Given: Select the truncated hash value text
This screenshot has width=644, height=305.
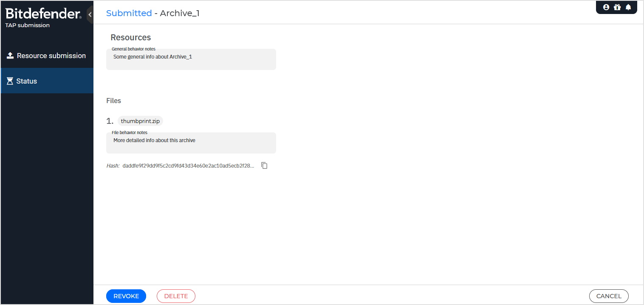Looking at the screenshot, I should click(x=188, y=165).
